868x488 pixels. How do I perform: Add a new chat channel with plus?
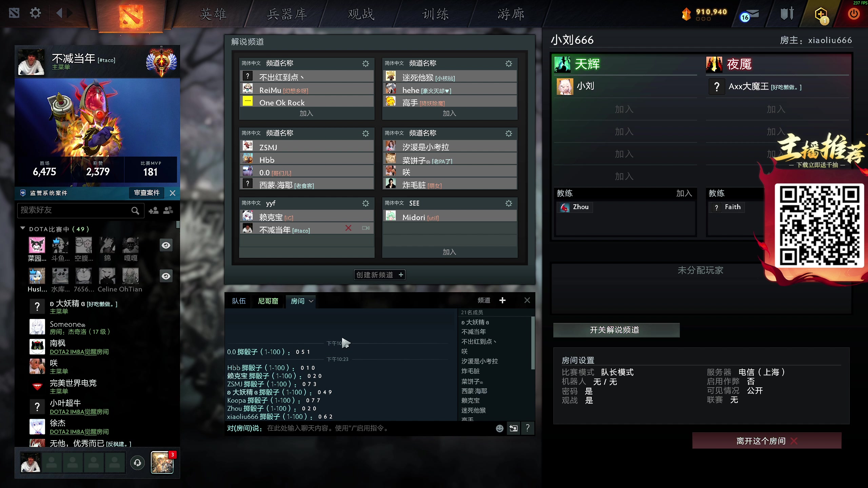pos(502,300)
